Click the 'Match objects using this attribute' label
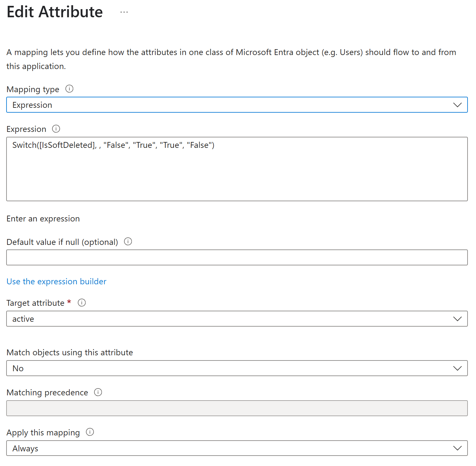476x466 pixels. point(70,352)
